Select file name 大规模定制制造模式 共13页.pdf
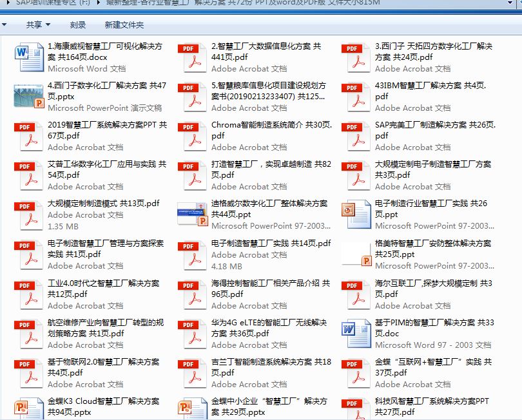Image resolution: width=522 pixels, height=420 pixels. 104,204
